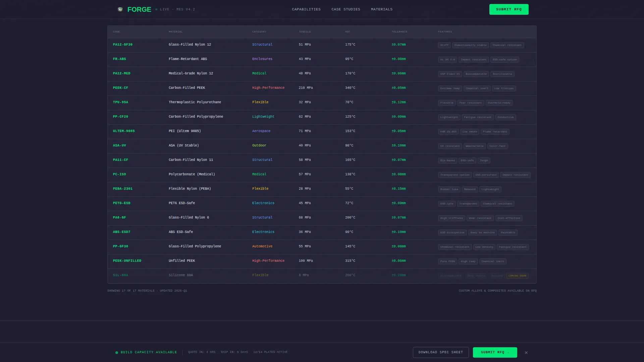Select the Aerospace category label
The image size is (644, 362).
coord(261,131)
